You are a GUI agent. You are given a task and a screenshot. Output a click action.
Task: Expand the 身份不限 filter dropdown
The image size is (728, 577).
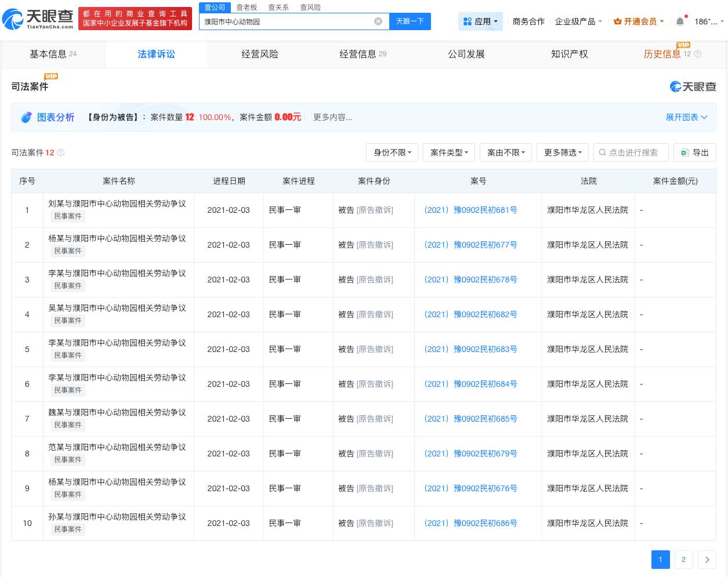point(392,153)
